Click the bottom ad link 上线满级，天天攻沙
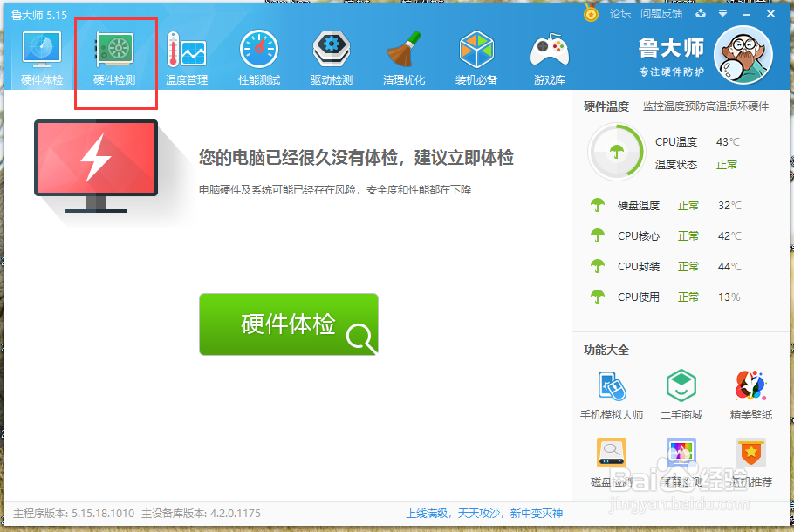 click(x=484, y=514)
